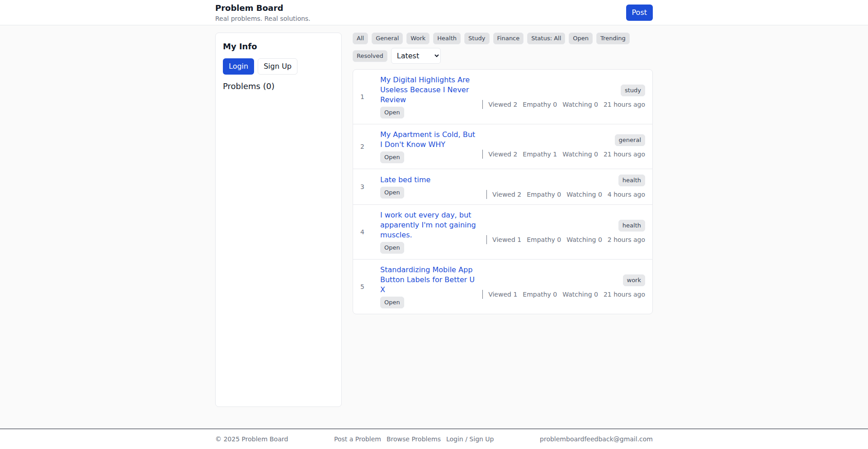
Task: Toggle the Open status filter
Action: click(580, 38)
